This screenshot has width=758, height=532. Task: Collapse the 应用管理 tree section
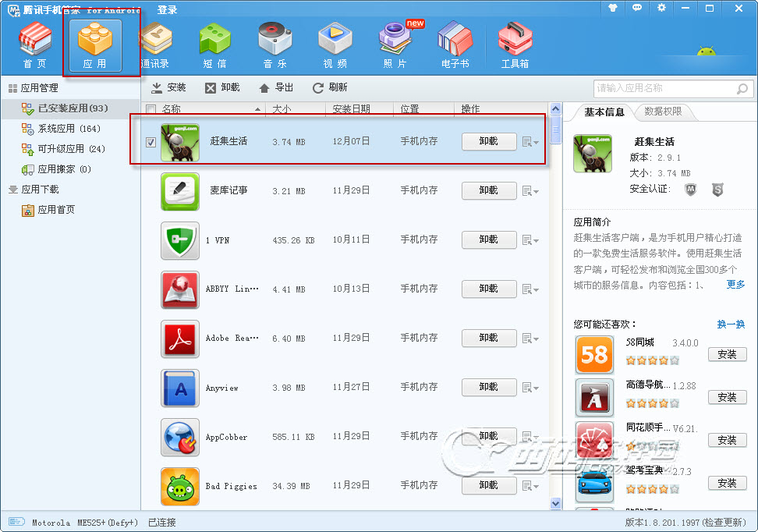click(33, 88)
